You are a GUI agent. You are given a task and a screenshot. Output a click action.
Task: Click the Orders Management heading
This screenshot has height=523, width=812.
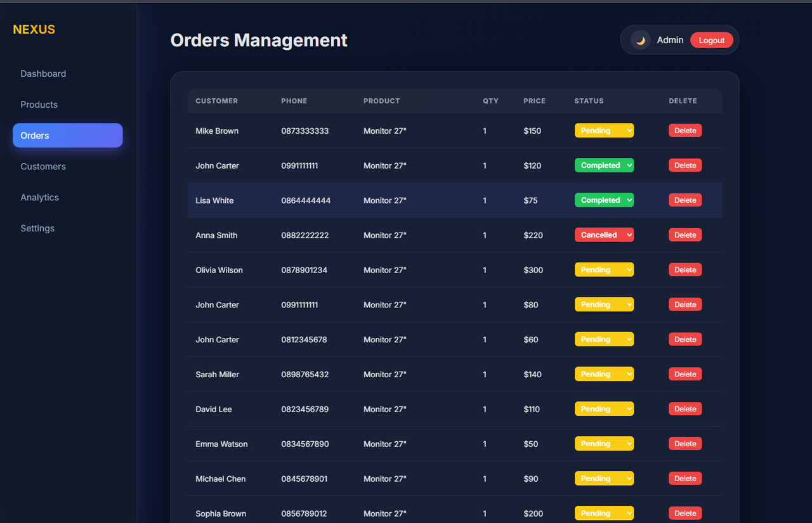coord(259,40)
